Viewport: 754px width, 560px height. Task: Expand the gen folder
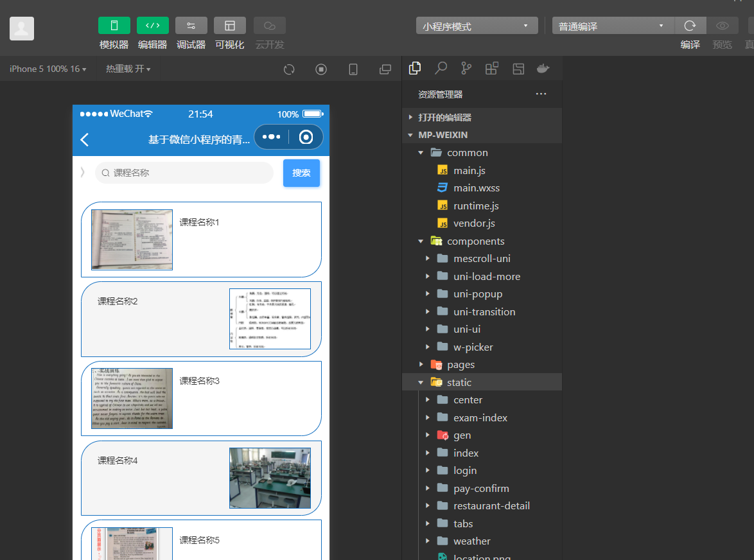(x=482, y=435)
